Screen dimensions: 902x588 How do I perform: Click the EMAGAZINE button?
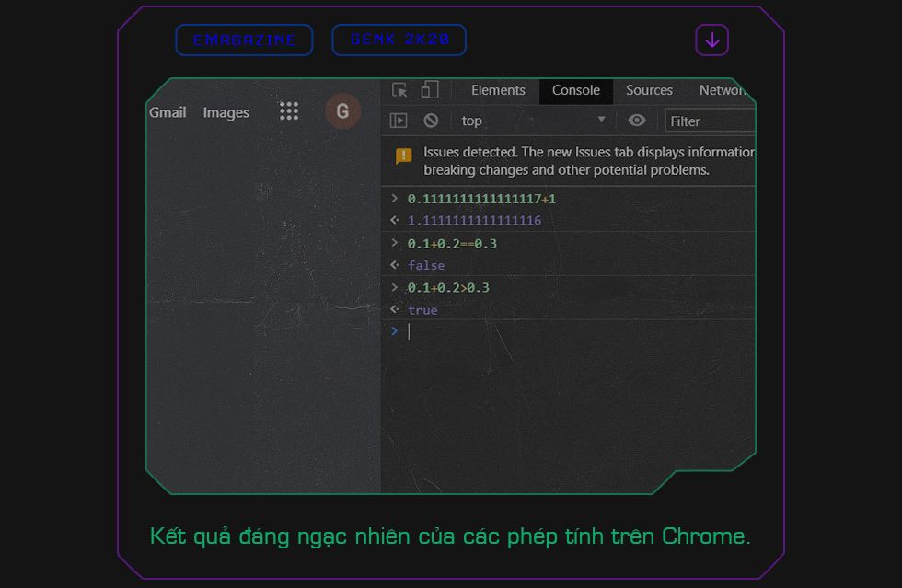point(244,40)
